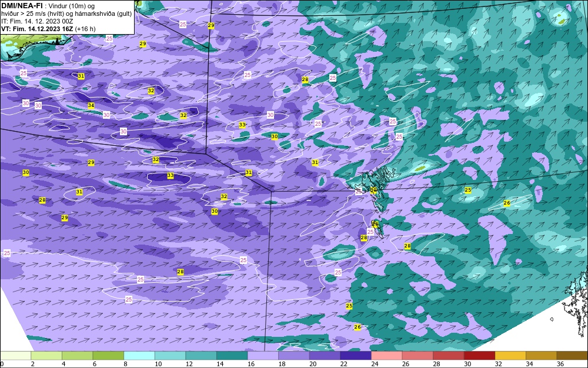Click the 2–4 m/s light green legend swatch
This screenshot has height=368, width=588.
(x=46, y=356)
